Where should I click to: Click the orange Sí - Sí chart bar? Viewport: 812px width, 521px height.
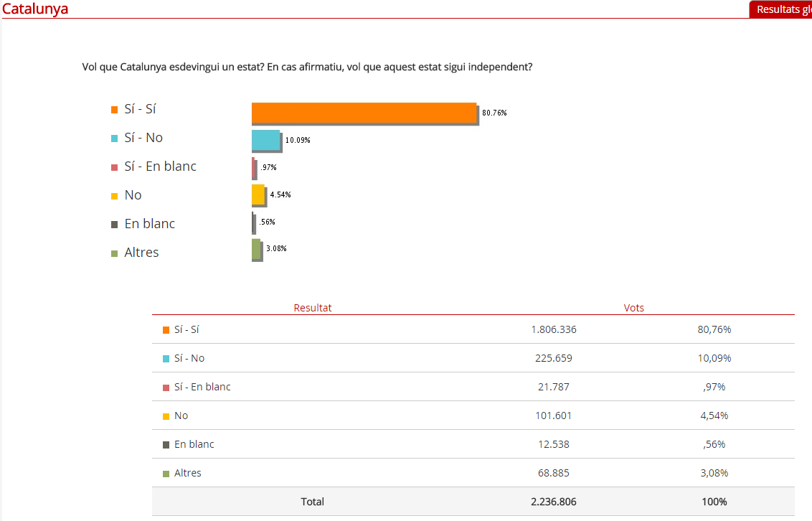pyautogui.click(x=364, y=113)
